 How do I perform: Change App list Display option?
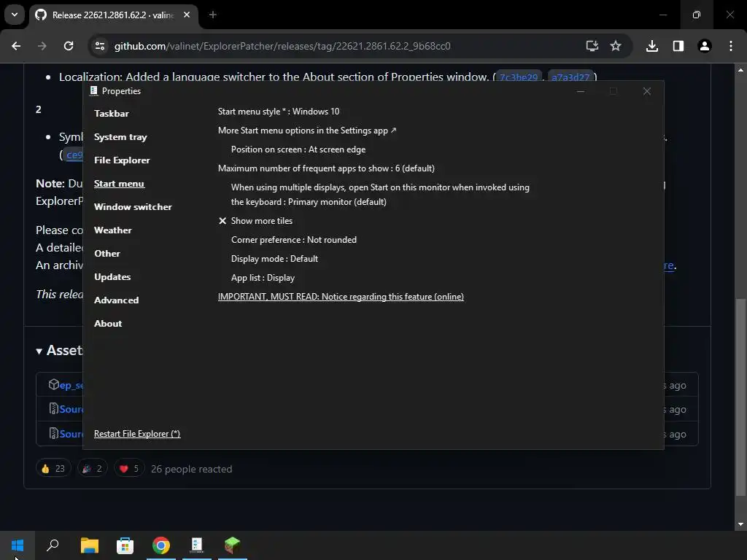tap(263, 278)
